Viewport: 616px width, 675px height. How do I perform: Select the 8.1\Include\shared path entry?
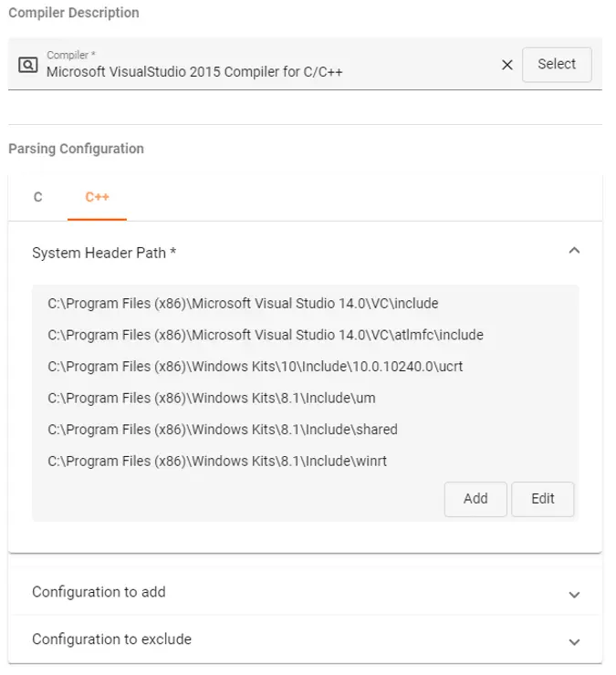point(223,429)
